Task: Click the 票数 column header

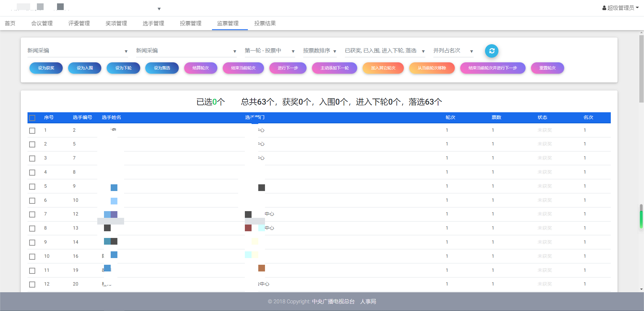Action: pyautogui.click(x=496, y=118)
